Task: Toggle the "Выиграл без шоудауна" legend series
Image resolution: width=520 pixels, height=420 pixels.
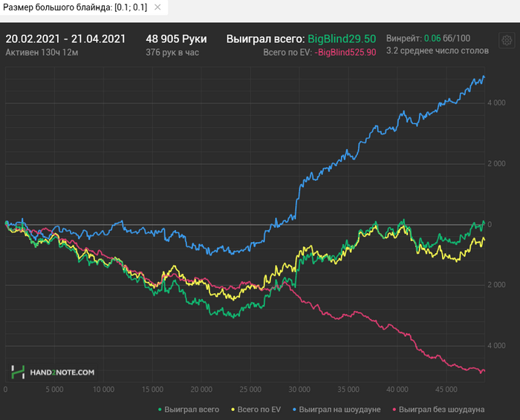Action: coord(438,410)
